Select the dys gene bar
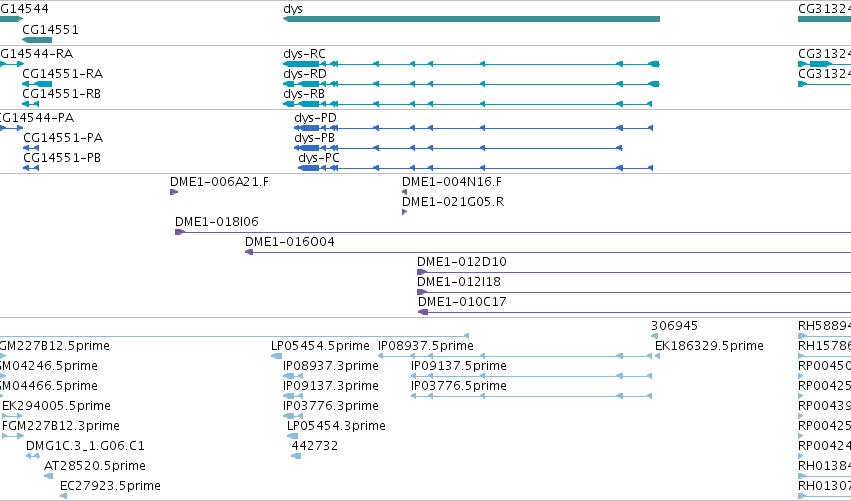Viewport: 851px width, 501px height. click(471, 19)
